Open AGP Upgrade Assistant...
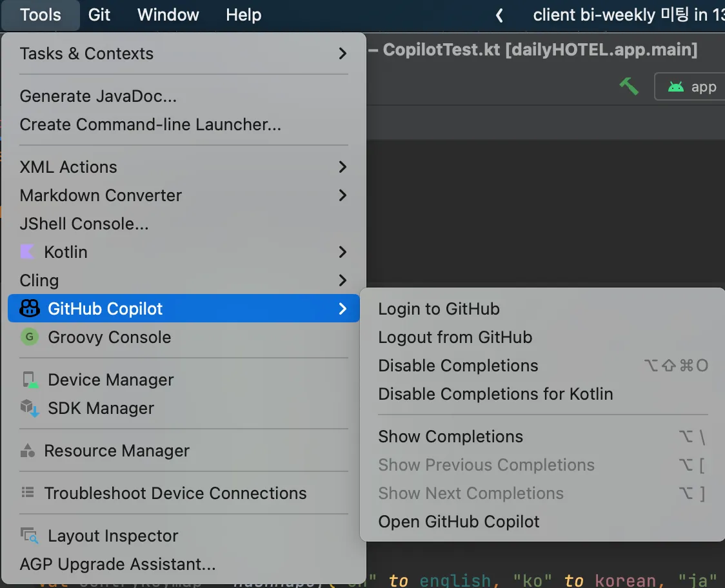This screenshot has height=588, width=725. [x=184, y=564]
